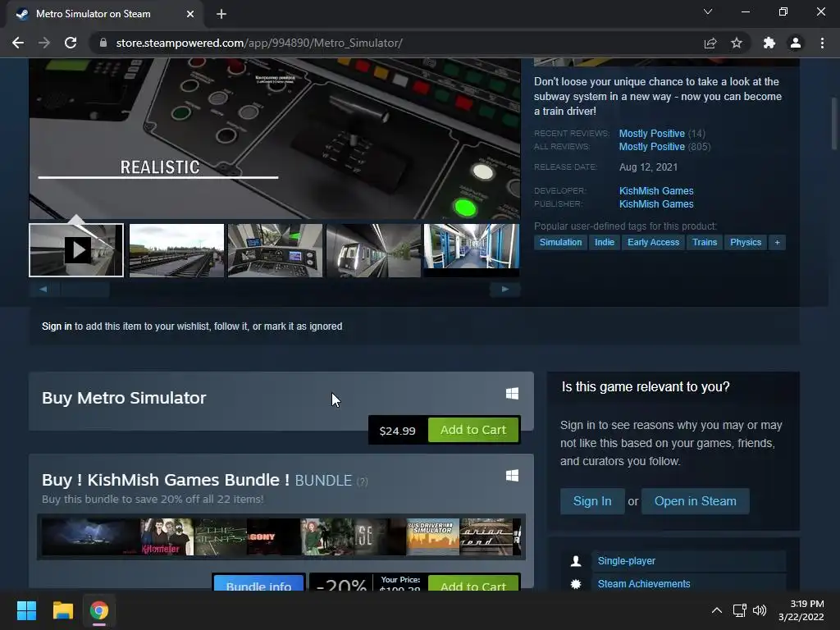The image size is (840, 630).
Task: Select the train in tunnel thumbnail
Action: (x=374, y=250)
